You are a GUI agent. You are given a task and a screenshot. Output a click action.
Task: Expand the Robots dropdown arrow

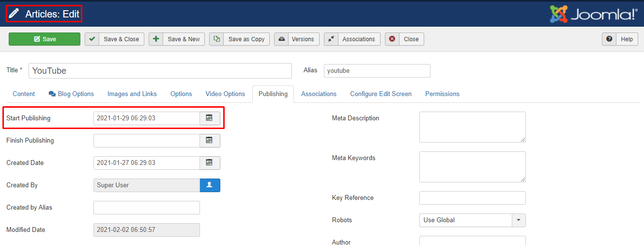pyautogui.click(x=519, y=220)
